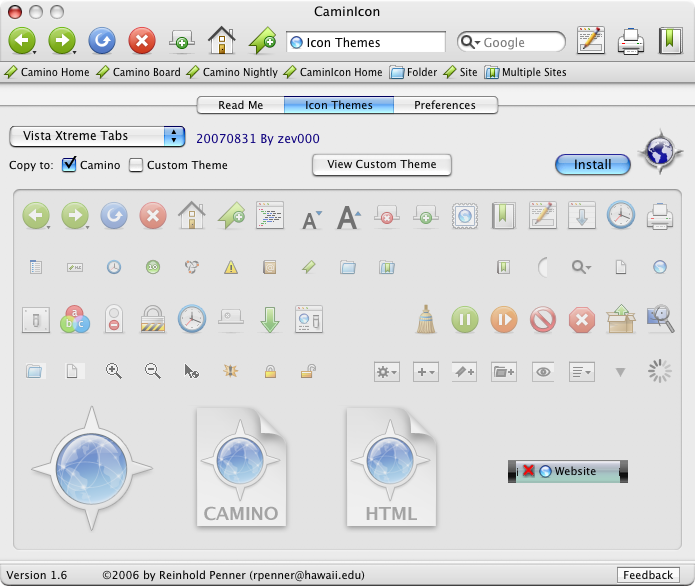This screenshot has height=586, width=695.
Task: Click the Website tab preview thumbnail
Action: (568, 471)
